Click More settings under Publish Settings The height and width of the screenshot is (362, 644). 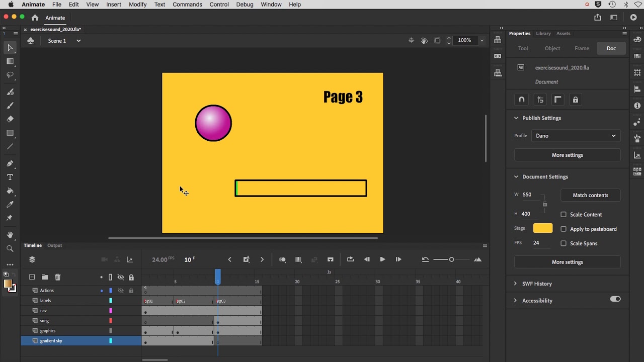(567, 155)
